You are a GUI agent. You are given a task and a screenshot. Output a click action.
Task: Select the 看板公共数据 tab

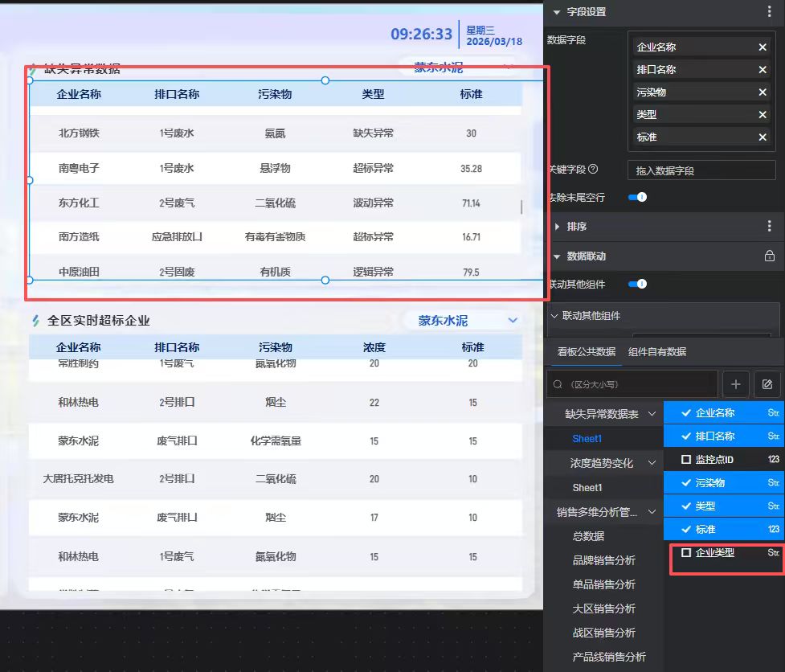coord(587,351)
